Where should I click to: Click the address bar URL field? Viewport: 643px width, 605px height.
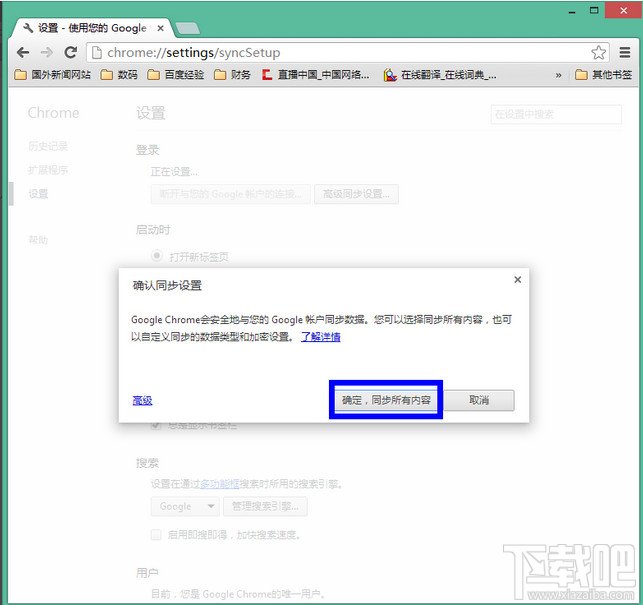click(348, 53)
